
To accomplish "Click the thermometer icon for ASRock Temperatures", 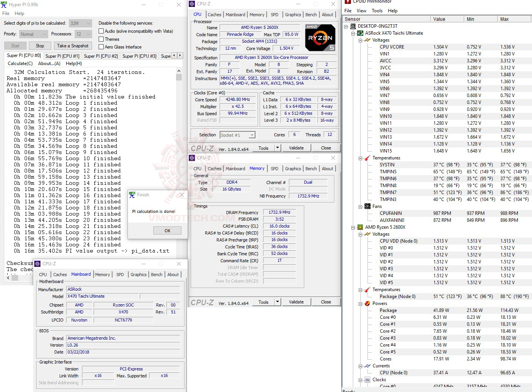I will 368,158.
